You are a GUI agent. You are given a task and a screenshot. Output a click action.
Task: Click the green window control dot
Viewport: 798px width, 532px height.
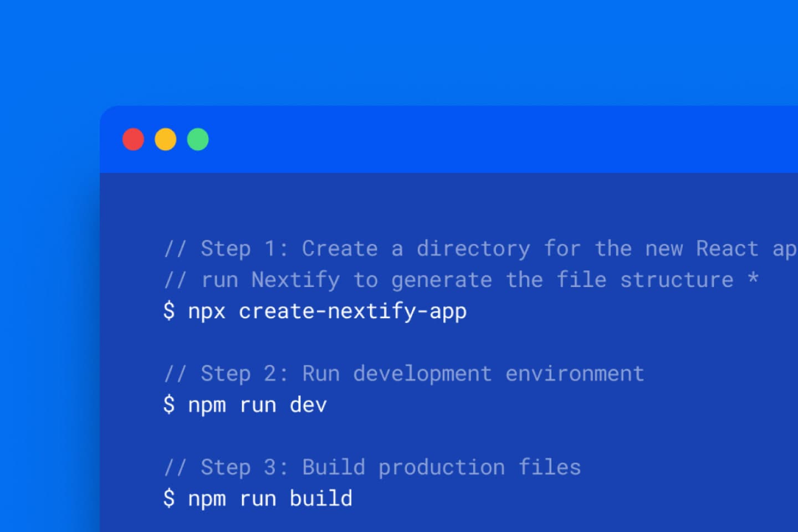(x=197, y=139)
